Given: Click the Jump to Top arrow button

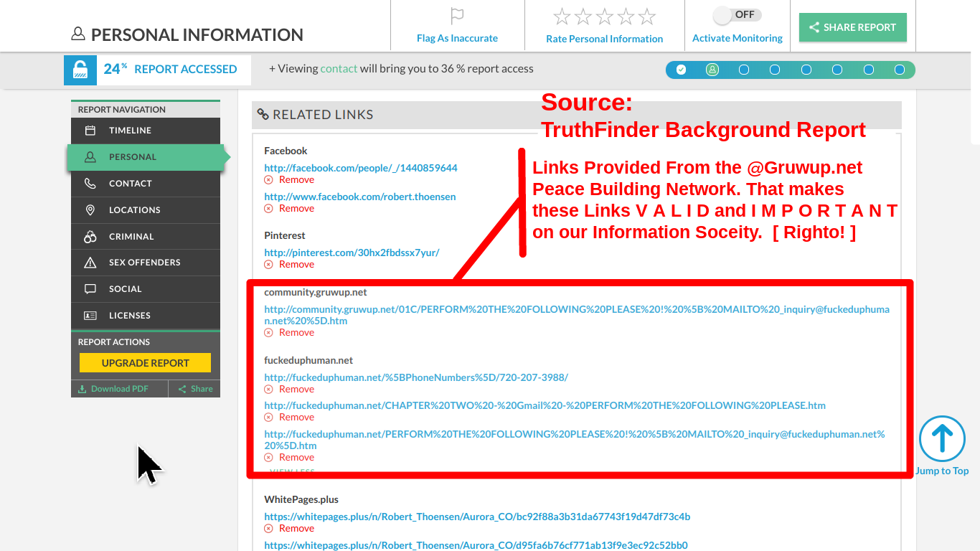Looking at the screenshot, I should (942, 438).
